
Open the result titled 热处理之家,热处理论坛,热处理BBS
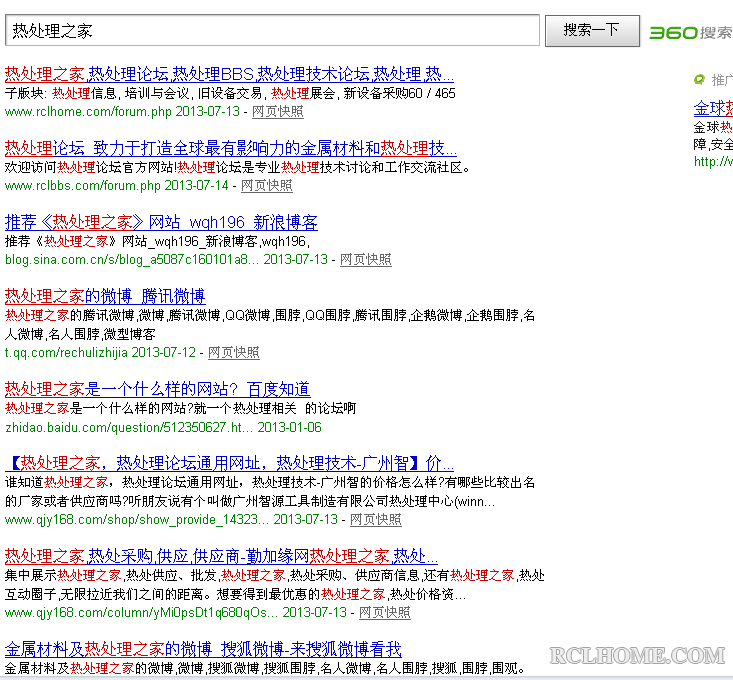(229, 74)
